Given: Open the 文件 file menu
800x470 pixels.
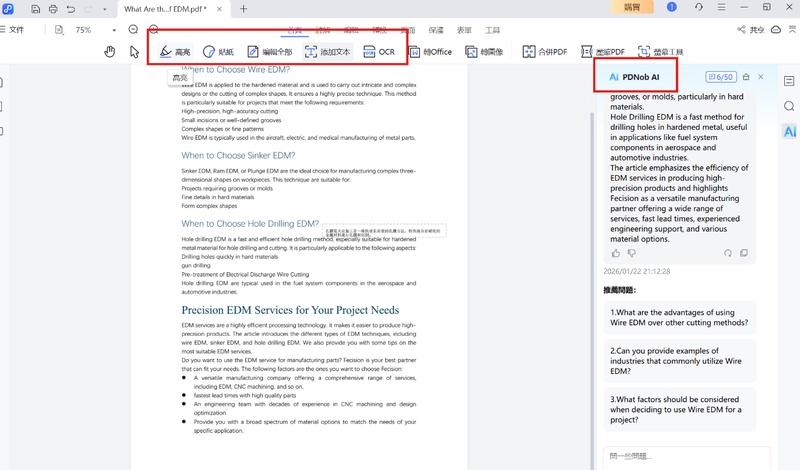Looking at the screenshot, I should (x=16, y=30).
